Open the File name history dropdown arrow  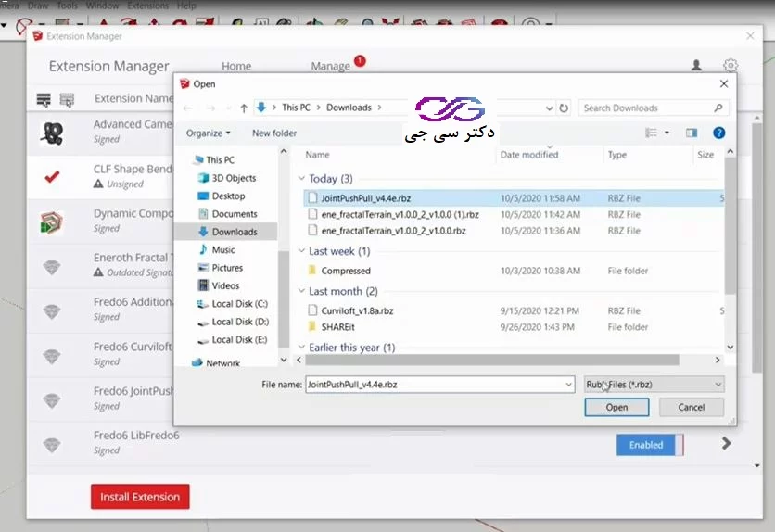tap(568, 384)
